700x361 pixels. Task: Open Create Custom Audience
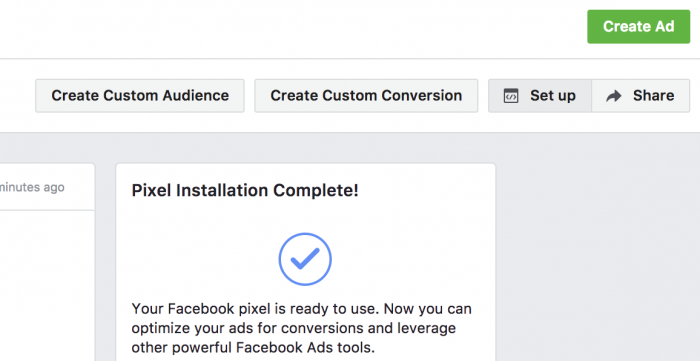click(x=140, y=95)
